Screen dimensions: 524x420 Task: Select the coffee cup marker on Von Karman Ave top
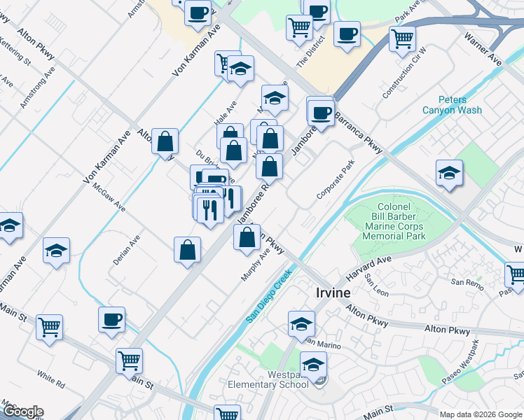(198, 13)
